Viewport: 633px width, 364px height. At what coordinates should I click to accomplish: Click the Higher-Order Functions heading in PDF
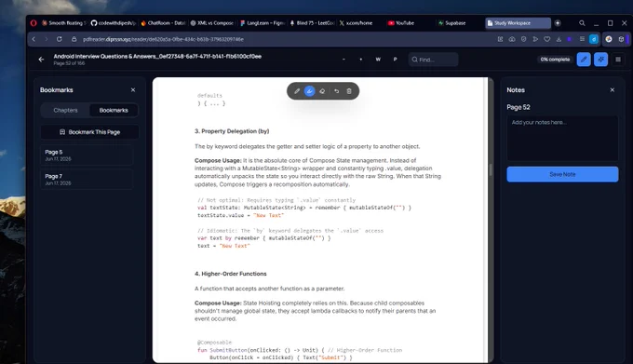pos(231,274)
